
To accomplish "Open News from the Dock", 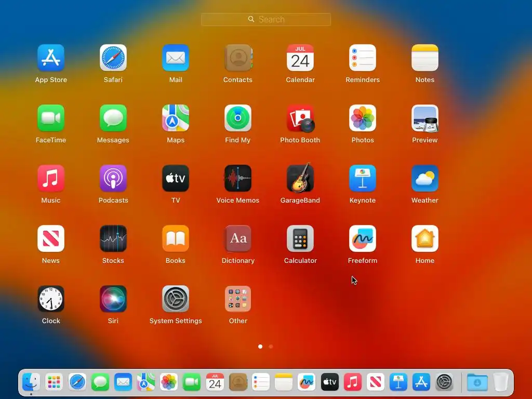I will click(x=375, y=382).
